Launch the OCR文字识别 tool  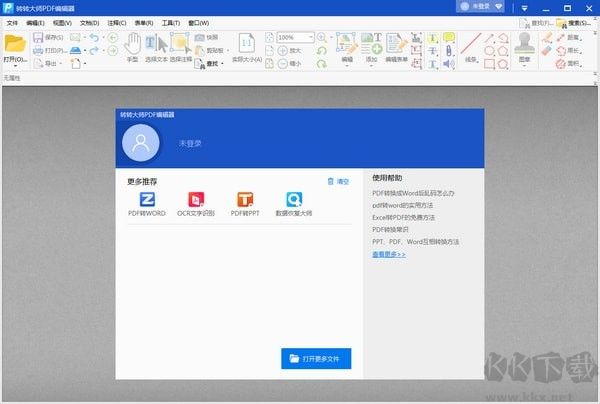[196, 202]
